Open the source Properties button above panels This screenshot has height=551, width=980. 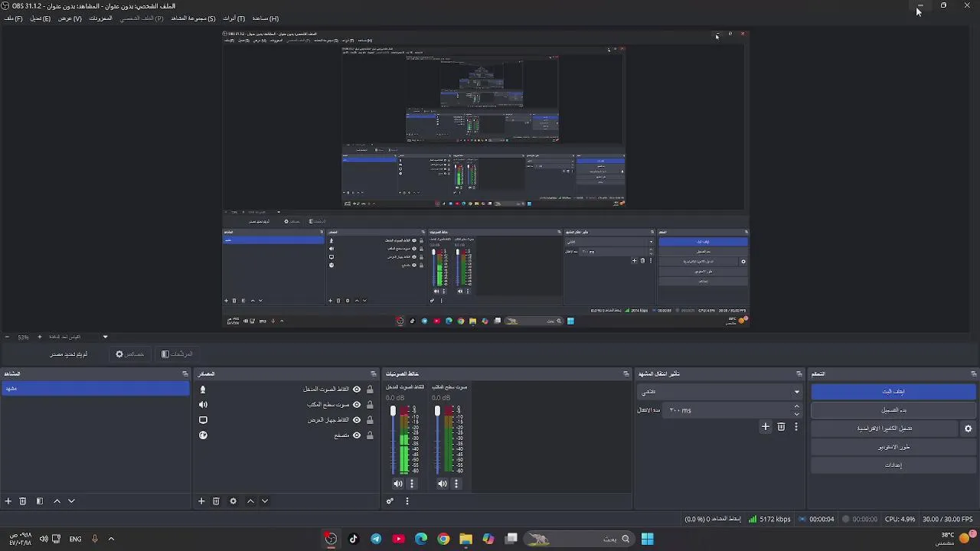[x=130, y=354]
